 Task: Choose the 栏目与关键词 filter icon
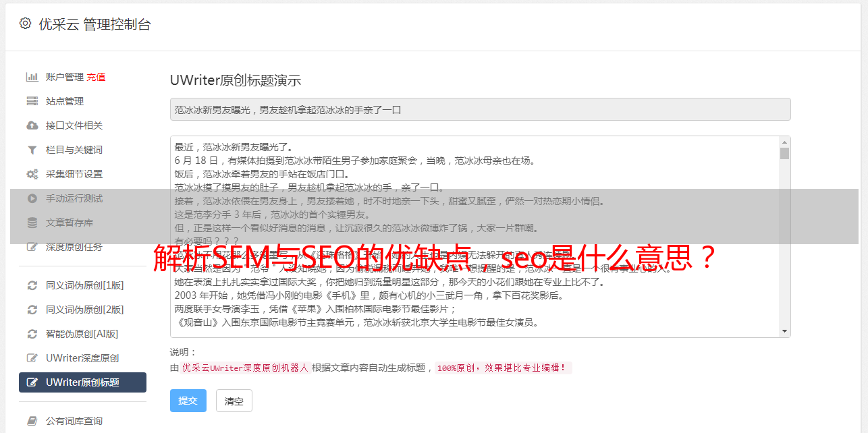point(32,150)
